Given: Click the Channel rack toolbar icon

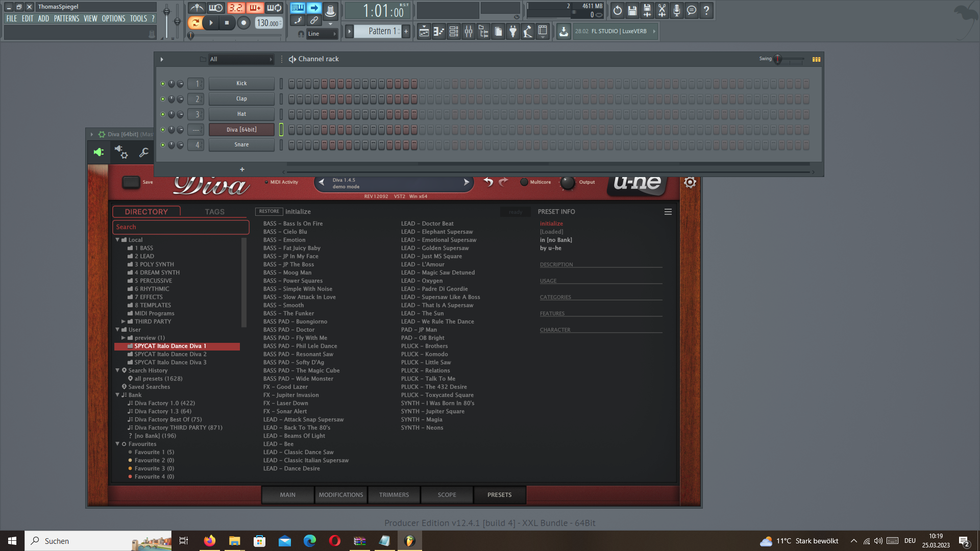Looking at the screenshot, I should 454,32.
